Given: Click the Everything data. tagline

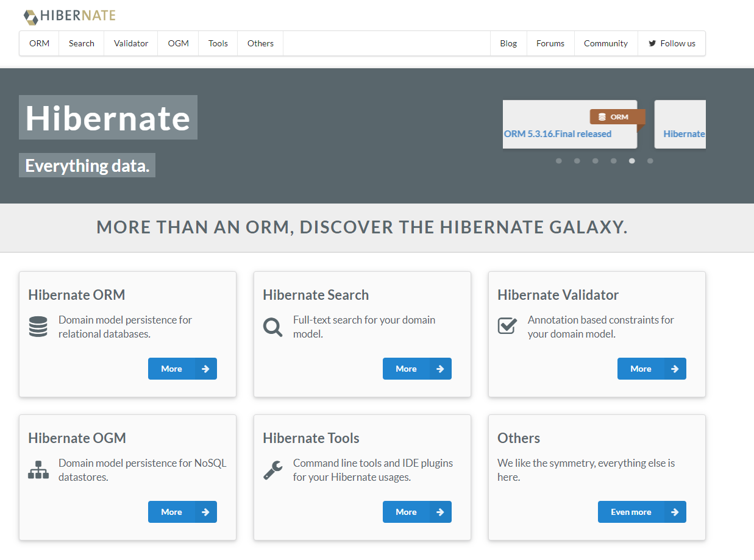Looking at the screenshot, I should click(x=87, y=165).
